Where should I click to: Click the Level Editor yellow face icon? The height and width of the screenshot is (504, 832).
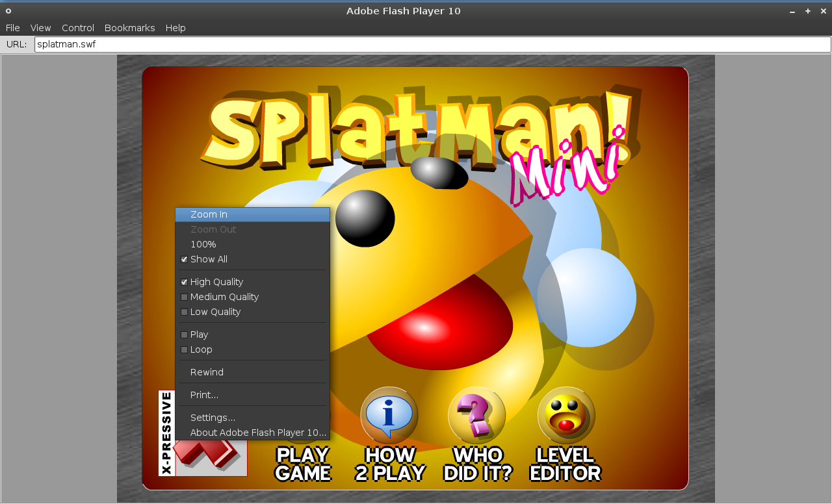(566, 415)
